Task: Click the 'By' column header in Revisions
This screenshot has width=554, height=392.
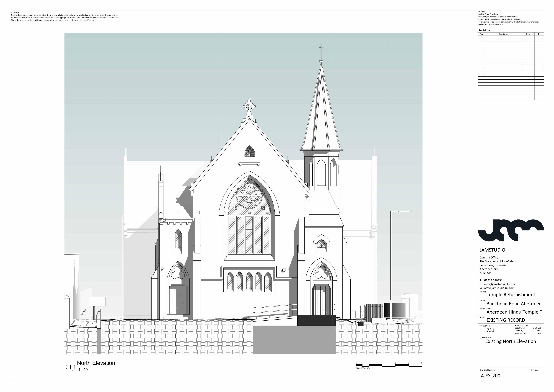Action: (539, 34)
